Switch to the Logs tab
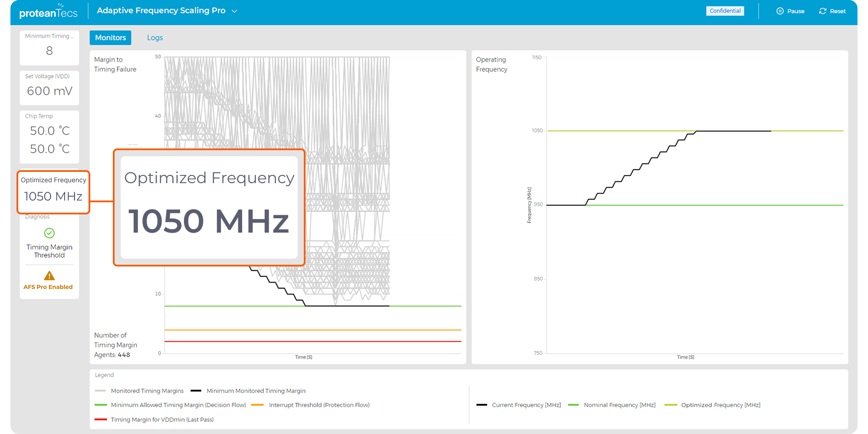 [155, 38]
